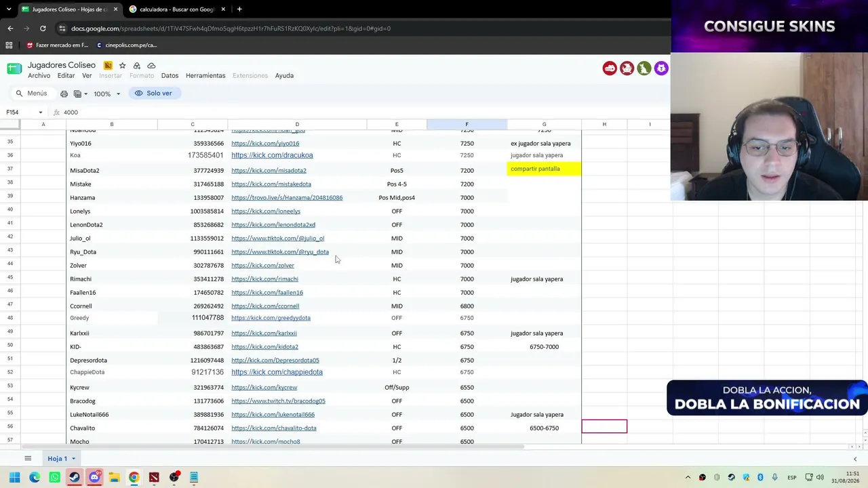
Task: Open the kick.com/yiyo016 link
Action: pos(265,144)
